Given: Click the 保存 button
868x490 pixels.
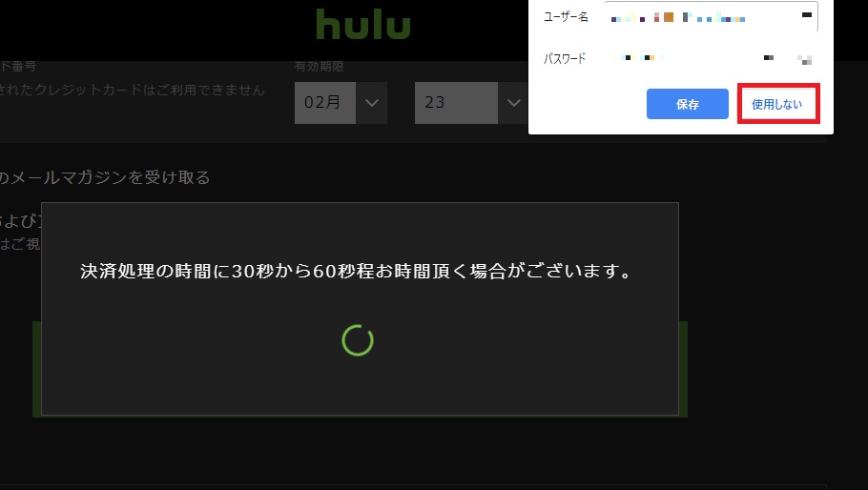Looking at the screenshot, I should tap(687, 104).
